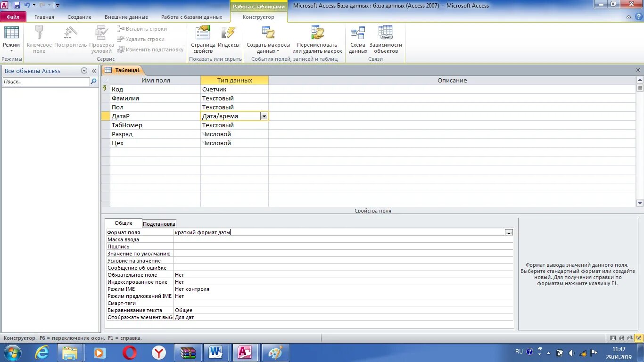
Task: Collapse the ribbon with the caret icon
Action: click(x=629, y=17)
